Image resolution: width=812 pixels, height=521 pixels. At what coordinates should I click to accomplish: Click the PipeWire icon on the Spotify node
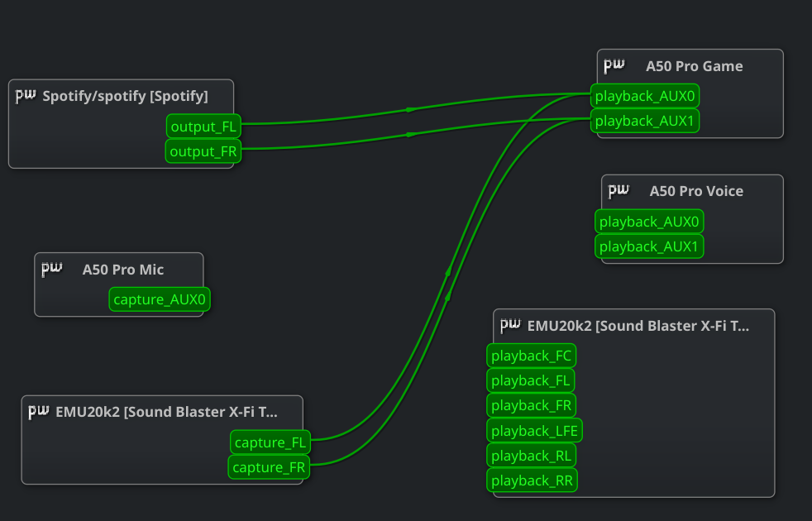click(26, 96)
